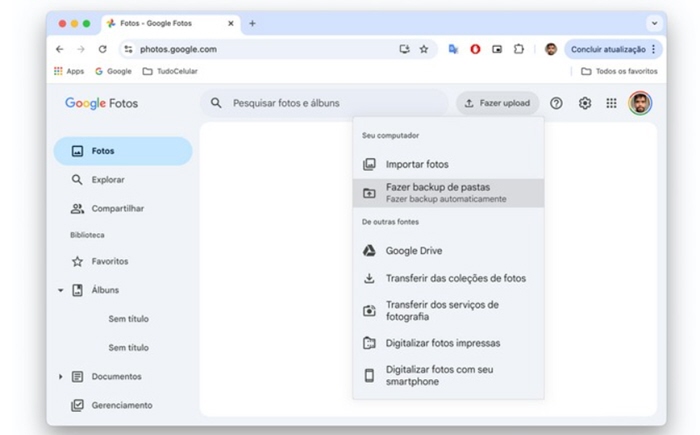Select the Fotos - Google Fotos tab

click(171, 23)
